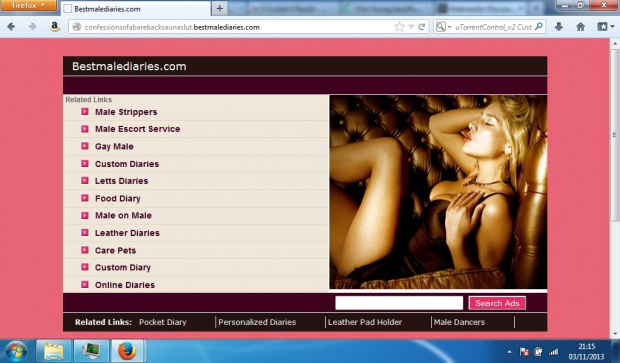Image resolution: width=620 pixels, height=363 pixels.
Task: Open the search engine selector dropdown
Action: coord(443,27)
